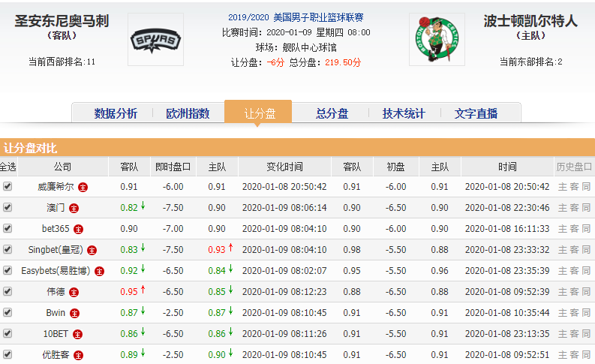Click company name Singbet(皇冠)
The width and height of the screenshot is (595, 364).
pos(56,250)
